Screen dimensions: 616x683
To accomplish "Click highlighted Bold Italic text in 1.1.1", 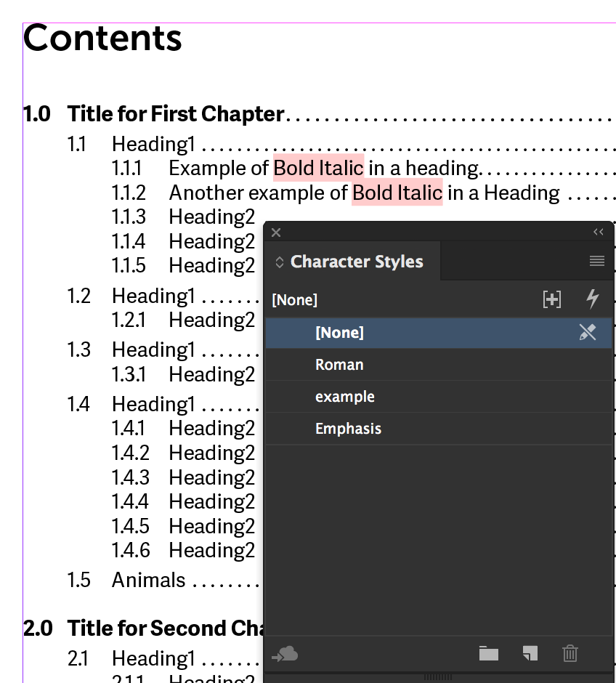I will (x=318, y=169).
